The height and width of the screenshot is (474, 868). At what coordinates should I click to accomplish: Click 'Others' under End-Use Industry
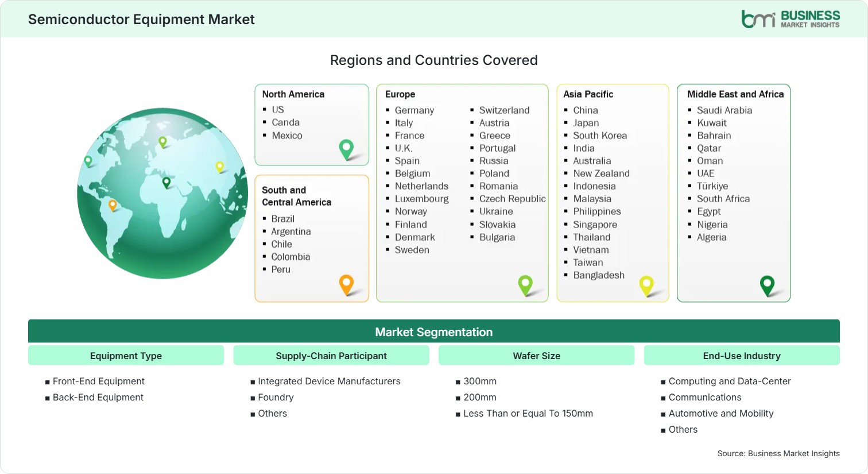[x=683, y=429]
